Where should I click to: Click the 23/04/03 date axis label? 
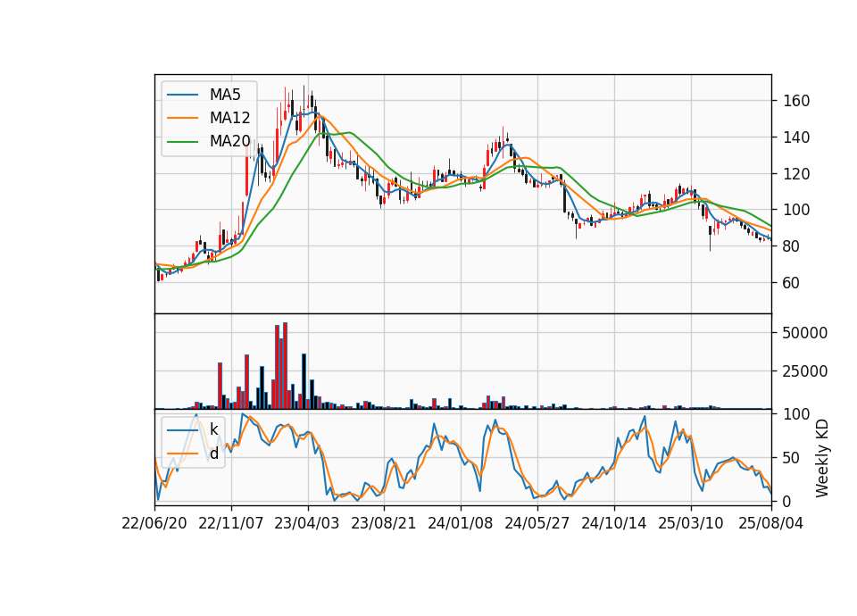coord(306,523)
